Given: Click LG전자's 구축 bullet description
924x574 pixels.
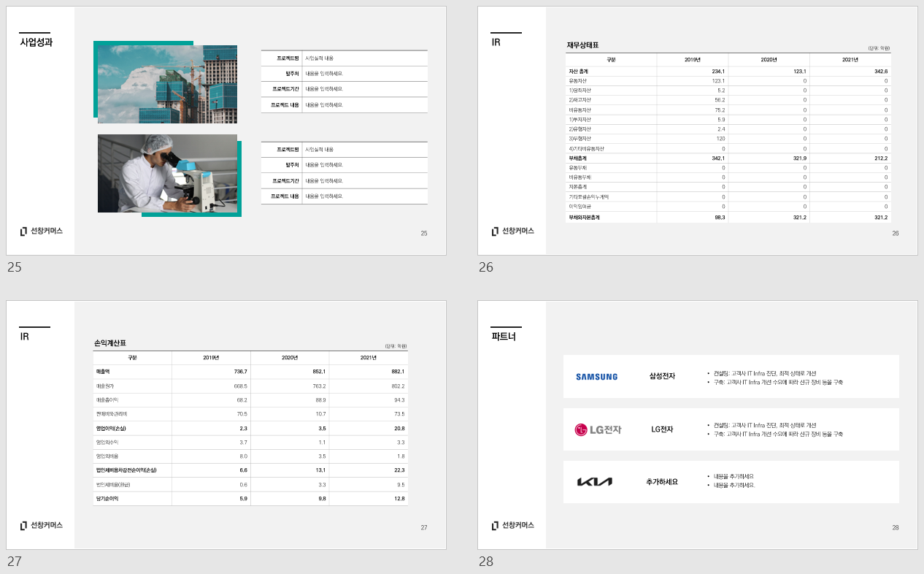Looking at the screenshot, I should pyautogui.click(x=778, y=435).
